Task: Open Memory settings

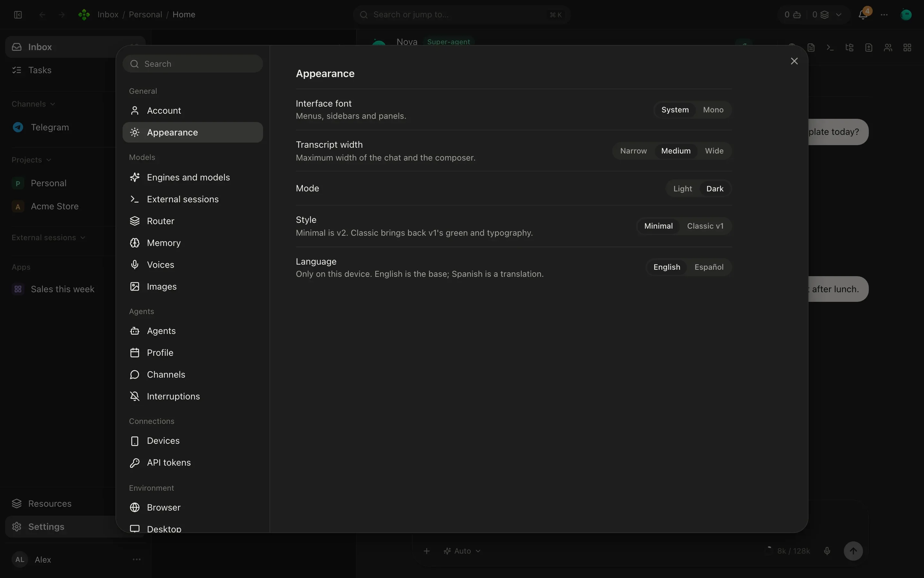Action: coord(193,243)
